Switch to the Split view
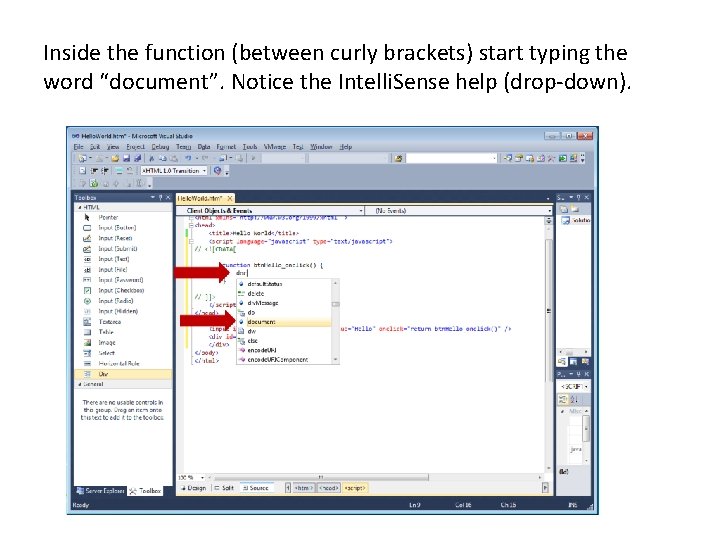720x540 pixels. pos(225,488)
